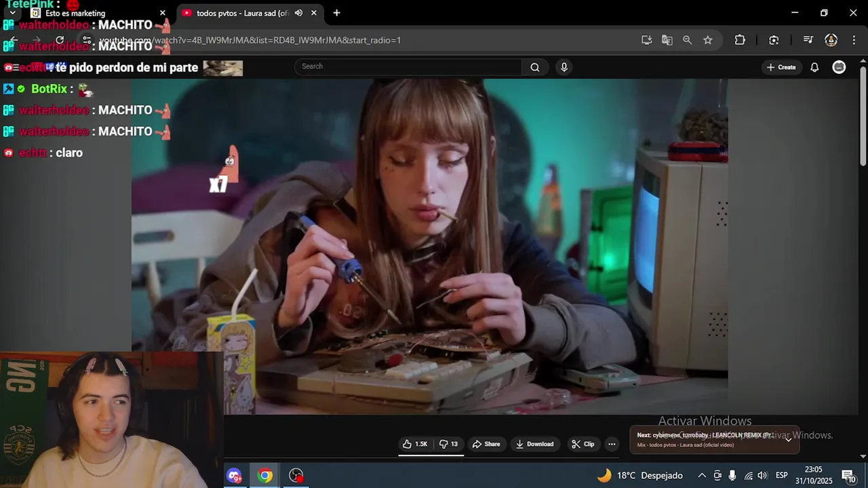Open the Translate page icon
Viewport: 868px width, 488px height.
pyautogui.click(x=667, y=40)
